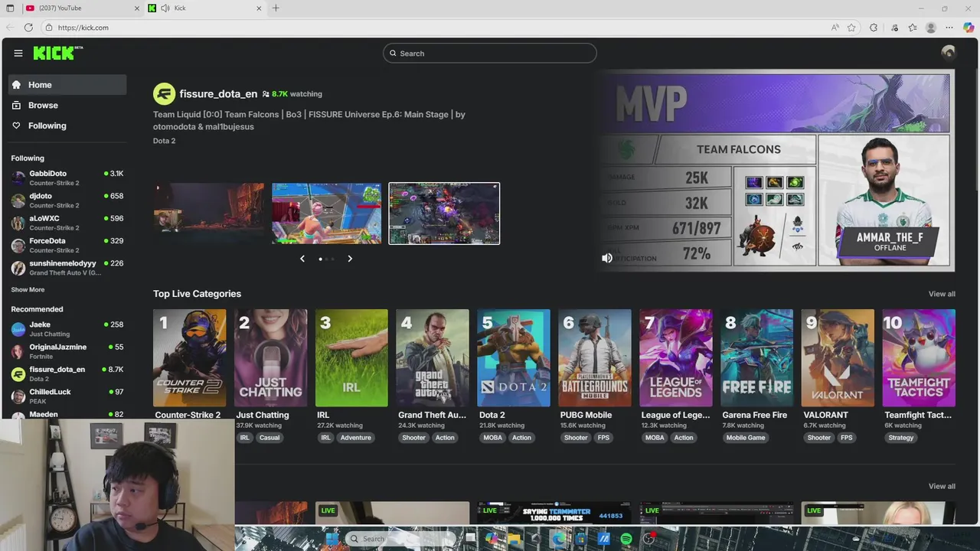Click the Adventure tag under IRL
Viewport: 980px width, 551px height.
(x=356, y=438)
